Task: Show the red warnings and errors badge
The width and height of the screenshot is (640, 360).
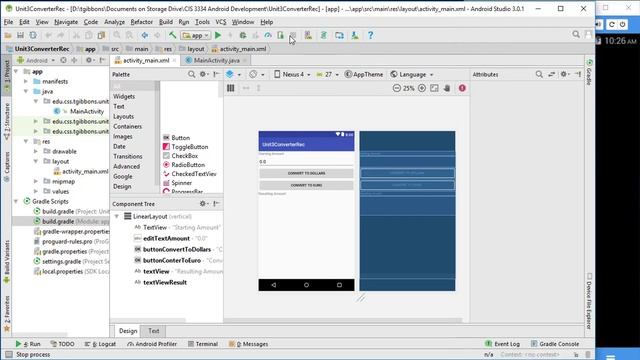Action: (x=462, y=88)
